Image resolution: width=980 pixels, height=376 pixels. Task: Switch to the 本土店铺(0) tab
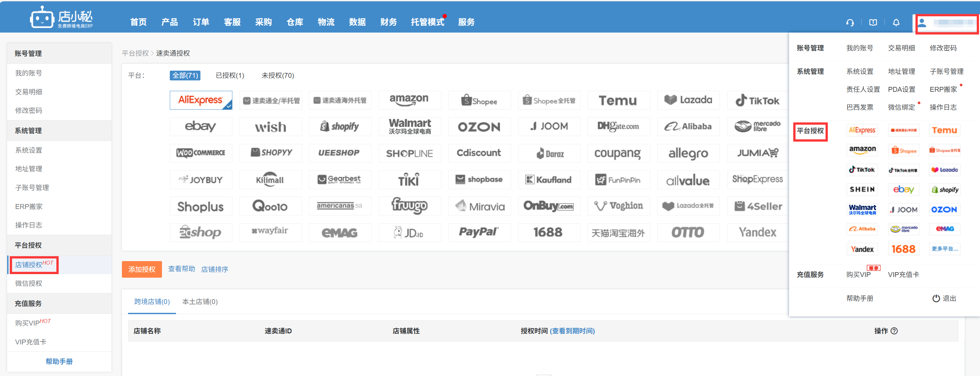tap(200, 301)
